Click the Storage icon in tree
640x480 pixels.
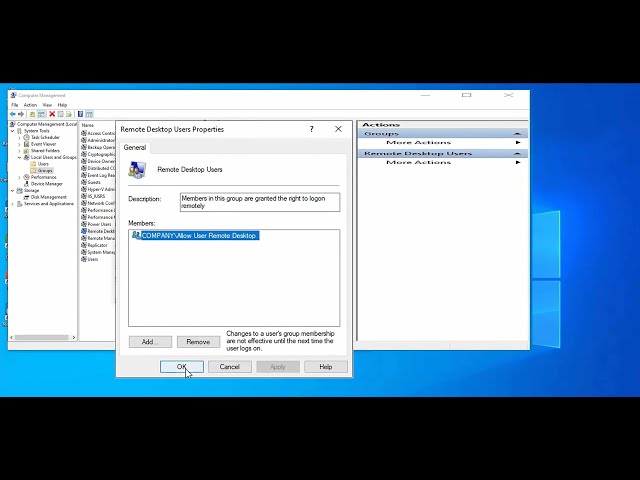(20, 191)
